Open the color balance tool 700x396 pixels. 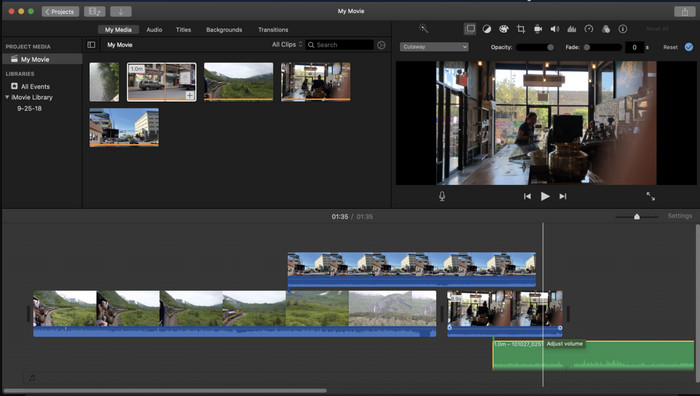pos(487,29)
